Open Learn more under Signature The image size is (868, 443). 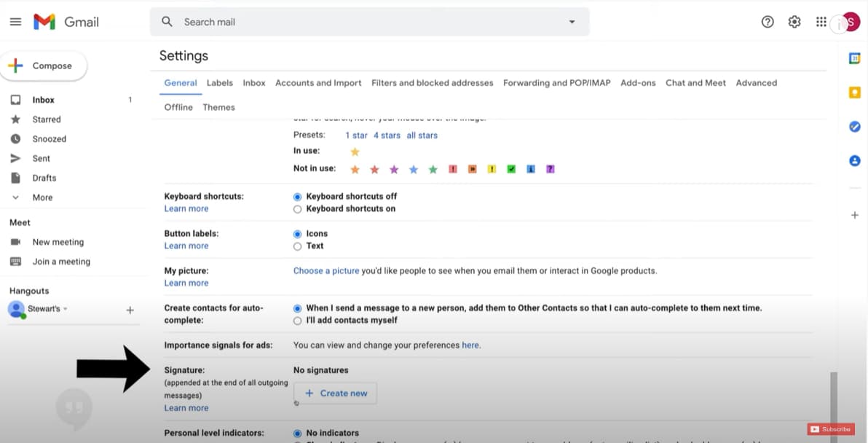186,408
